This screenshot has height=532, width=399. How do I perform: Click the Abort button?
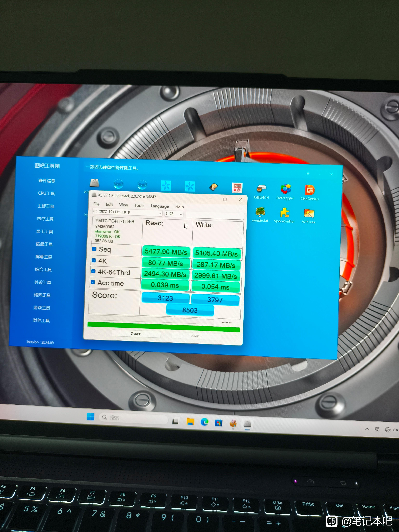[x=196, y=336]
